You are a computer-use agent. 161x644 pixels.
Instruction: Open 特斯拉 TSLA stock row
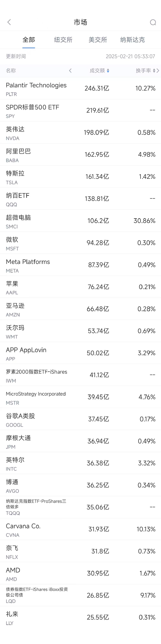coord(80,176)
